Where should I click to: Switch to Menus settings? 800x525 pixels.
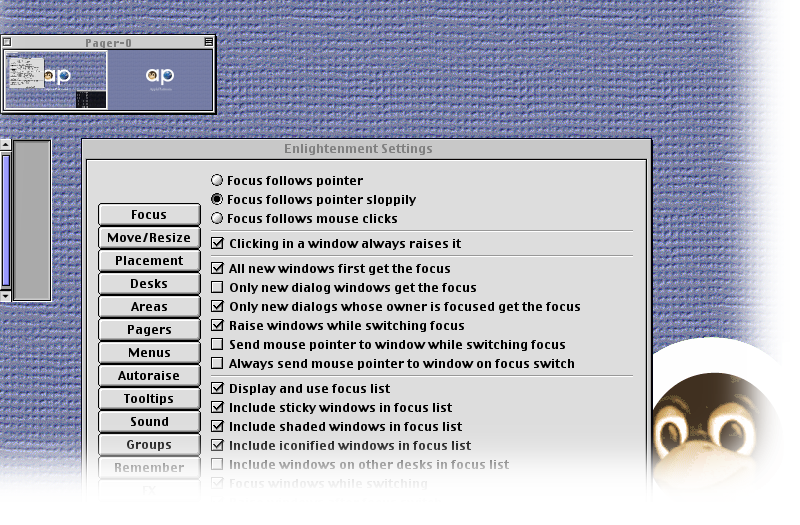(x=149, y=352)
